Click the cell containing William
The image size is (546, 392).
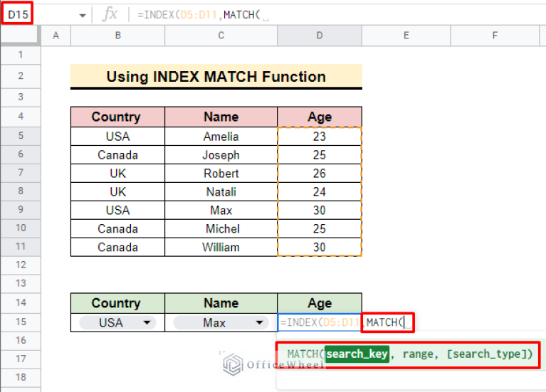(x=221, y=247)
